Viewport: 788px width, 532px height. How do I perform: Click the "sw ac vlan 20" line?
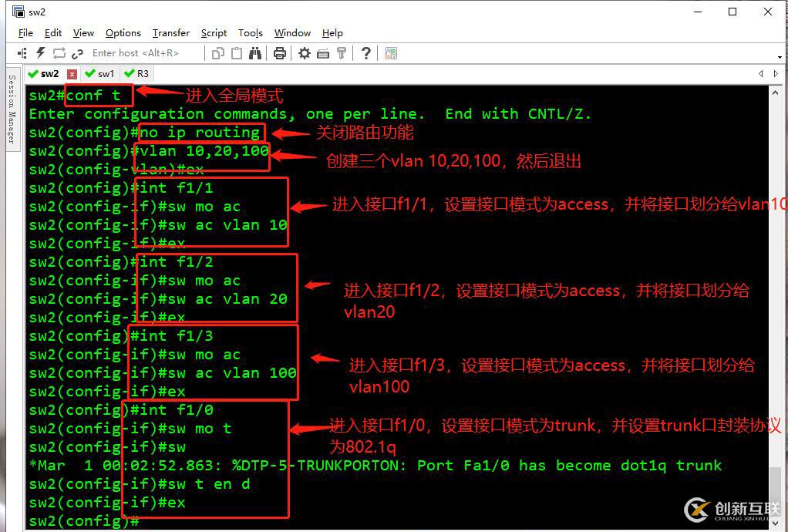pyautogui.click(x=158, y=299)
